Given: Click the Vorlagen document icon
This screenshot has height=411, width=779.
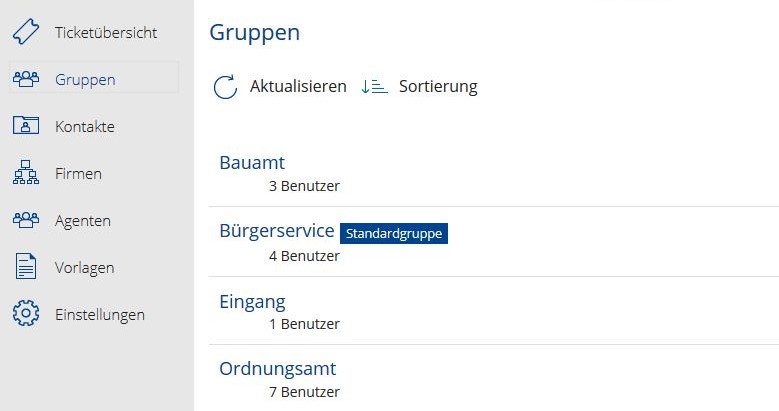Looking at the screenshot, I should point(26,266).
